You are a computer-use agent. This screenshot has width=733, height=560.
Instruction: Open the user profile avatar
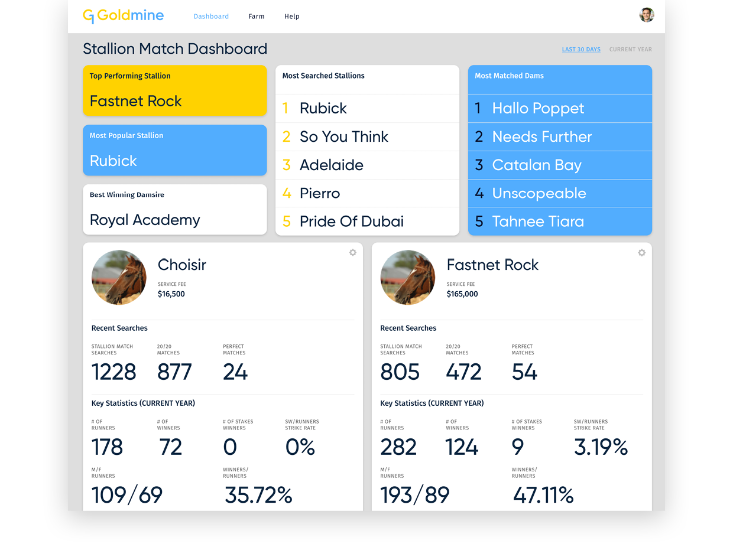pos(647,15)
